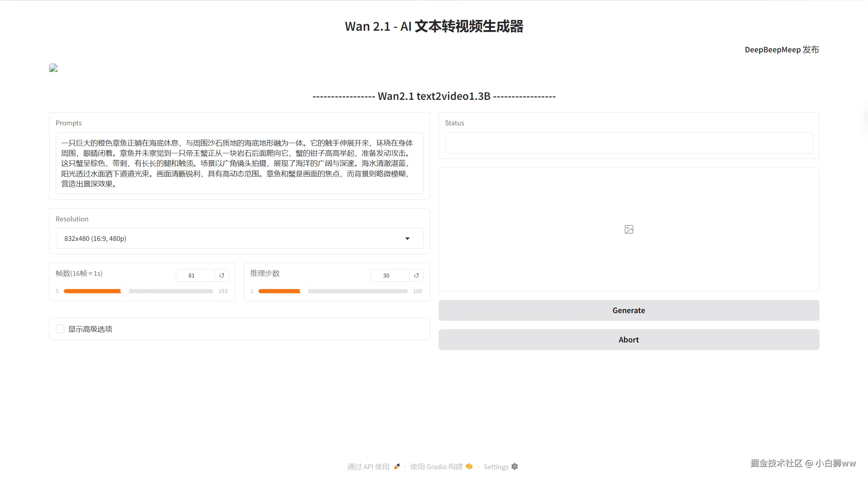Enable the 显示高级选项 checkbox
This screenshot has height=480, width=868.
click(60, 329)
